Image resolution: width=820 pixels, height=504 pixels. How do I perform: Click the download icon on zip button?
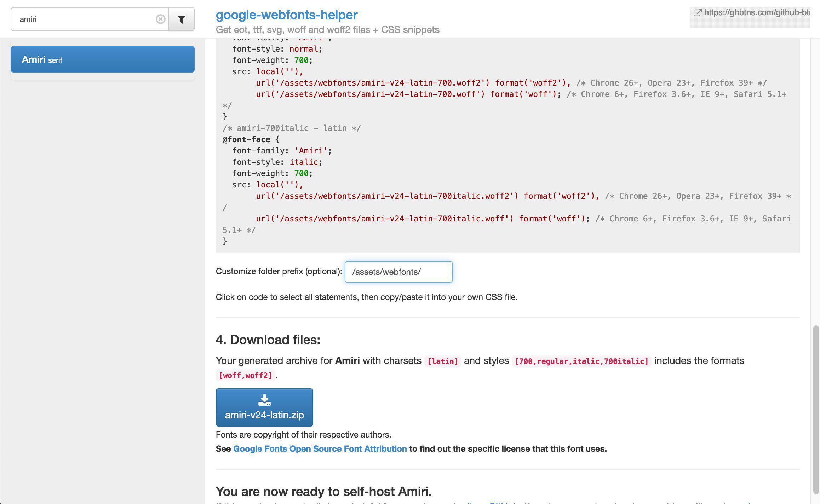[264, 400]
